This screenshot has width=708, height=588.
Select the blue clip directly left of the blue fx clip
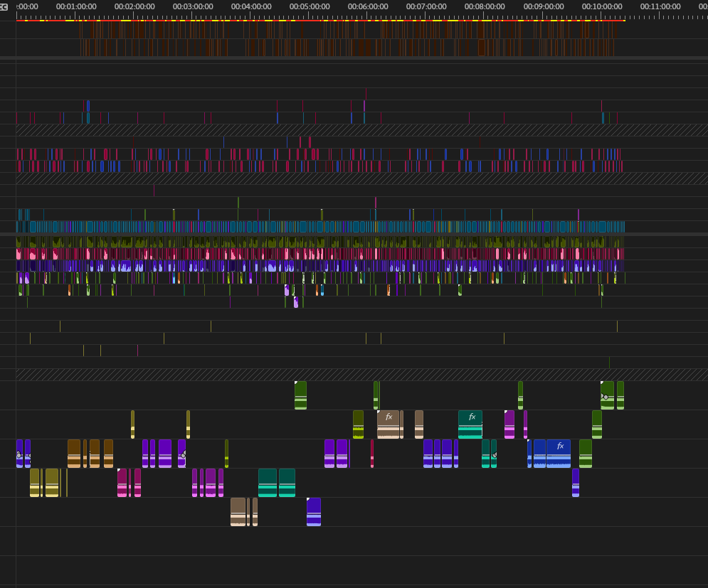point(539,454)
